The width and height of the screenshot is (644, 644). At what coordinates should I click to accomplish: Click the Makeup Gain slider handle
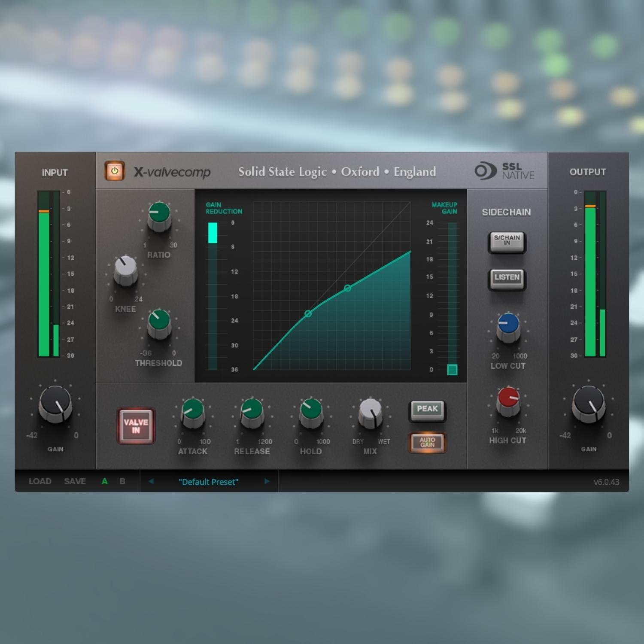coord(452,369)
